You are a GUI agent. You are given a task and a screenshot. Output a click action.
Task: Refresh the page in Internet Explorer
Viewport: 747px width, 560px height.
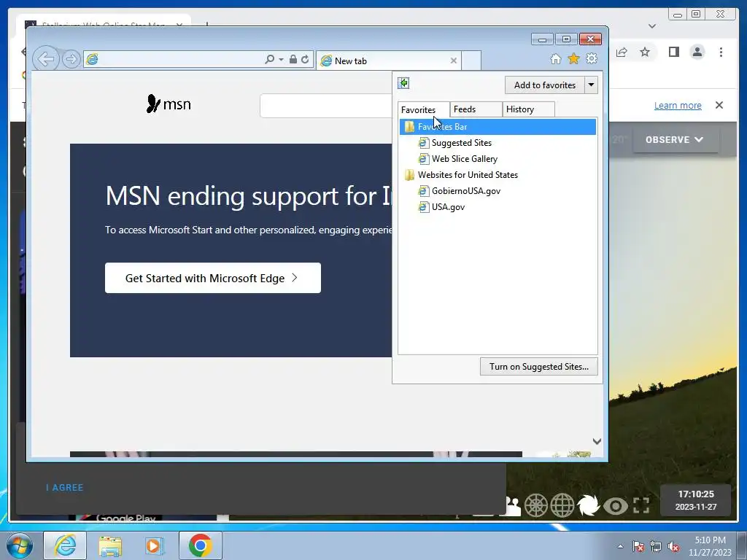click(305, 59)
